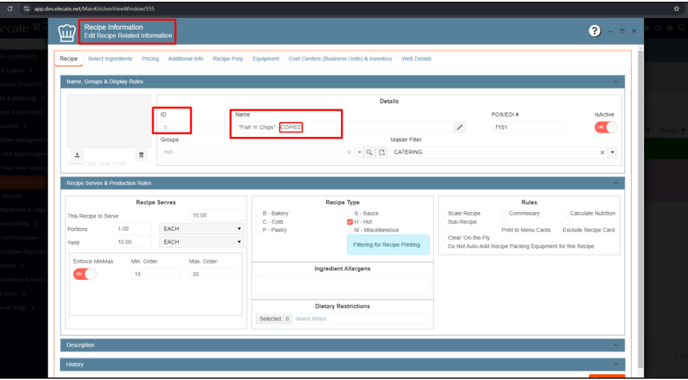The width and height of the screenshot is (688, 380).
Task: Open the Additional Info tab
Action: [x=186, y=59]
